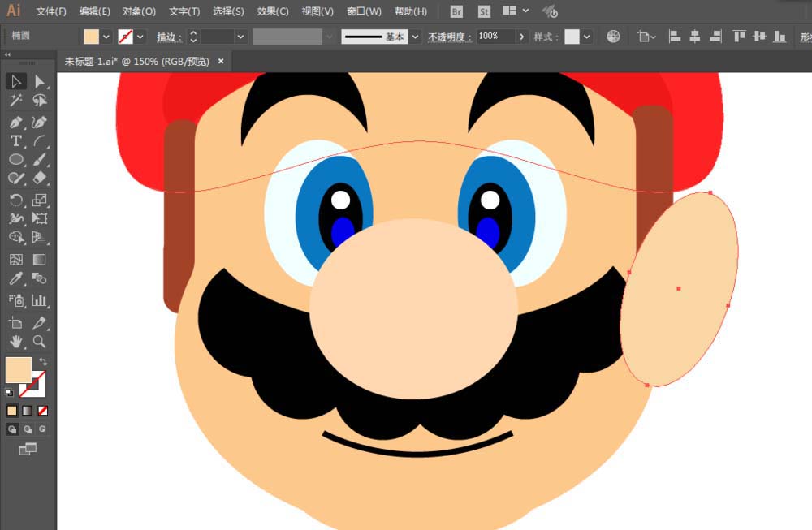Open the 文件(F) menu
This screenshot has width=812, height=530.
click(x=50, y=11)
